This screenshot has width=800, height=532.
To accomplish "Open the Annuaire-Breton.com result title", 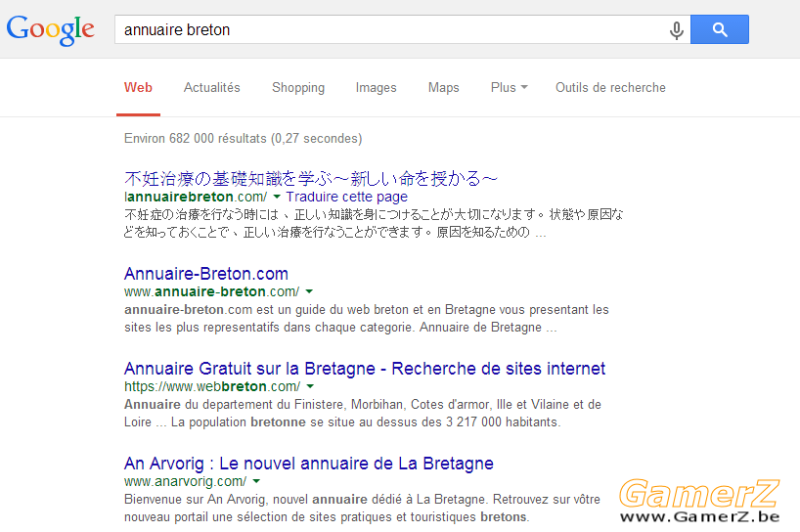I will pos(206,274).
